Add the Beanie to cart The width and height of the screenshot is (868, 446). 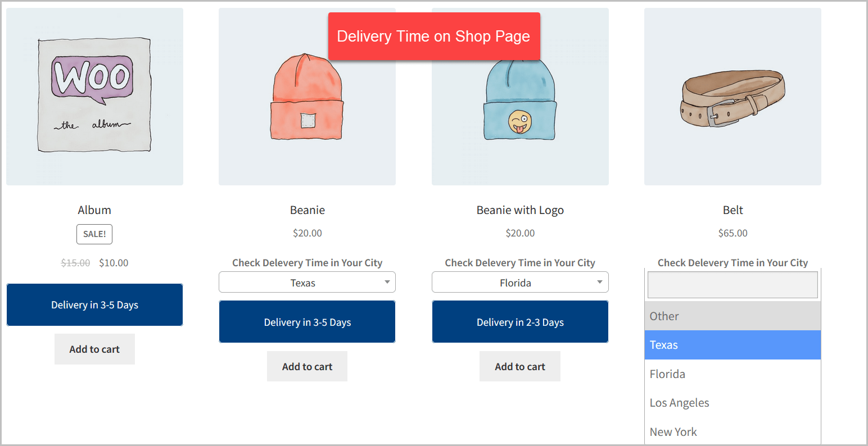click(x=307, y=366)
